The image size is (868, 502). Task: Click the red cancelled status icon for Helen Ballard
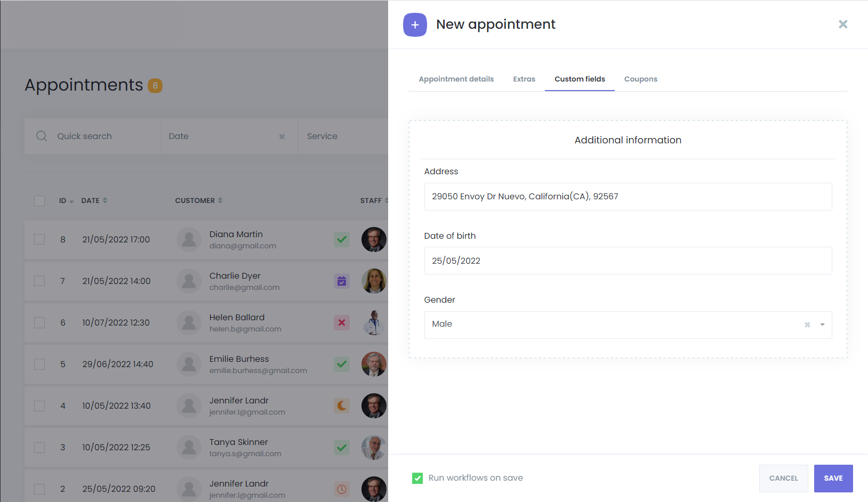point(342,322)
